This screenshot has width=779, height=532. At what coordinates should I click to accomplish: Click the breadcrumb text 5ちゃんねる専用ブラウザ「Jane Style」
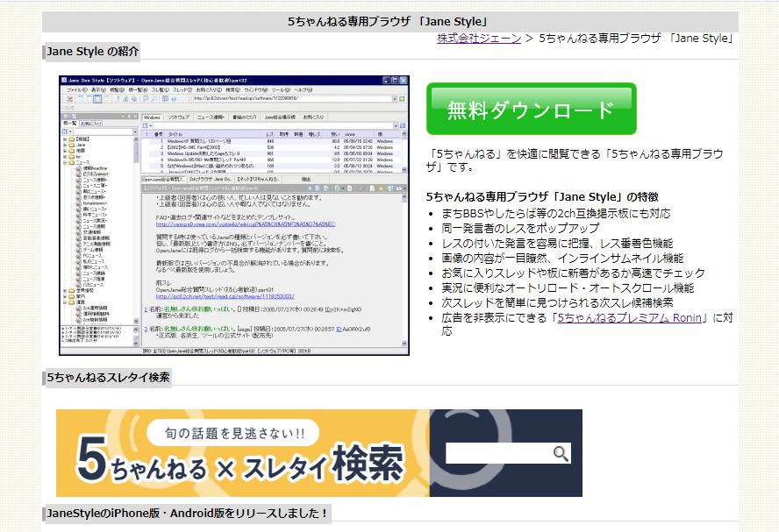pos(636,39)
